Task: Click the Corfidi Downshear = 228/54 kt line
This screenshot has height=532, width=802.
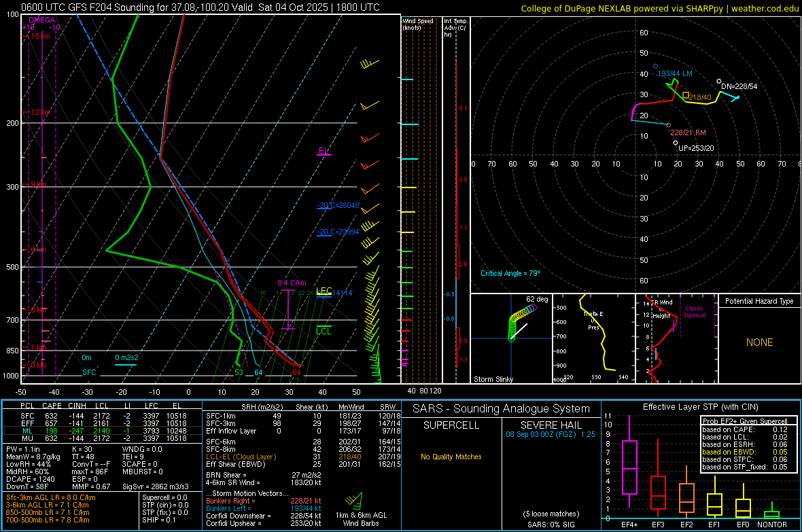Action: click(x=264, y=516)
